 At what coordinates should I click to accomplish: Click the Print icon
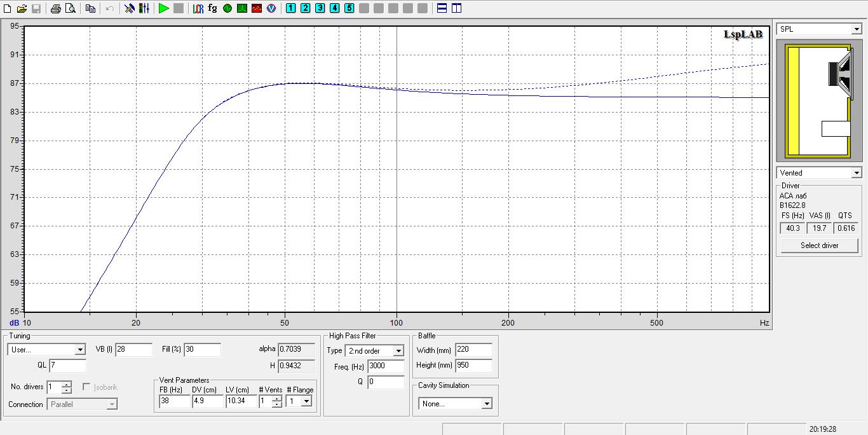55,8
